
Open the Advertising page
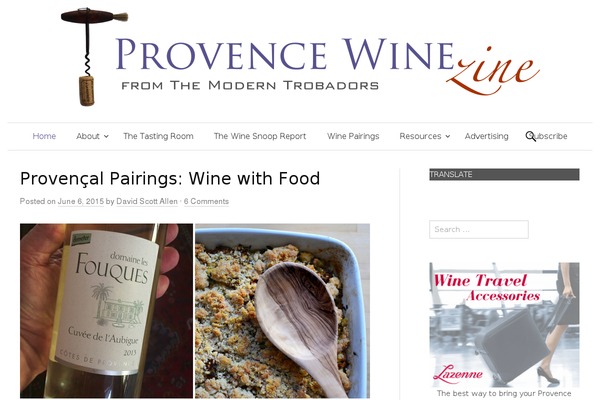click(x=486, y=136)
